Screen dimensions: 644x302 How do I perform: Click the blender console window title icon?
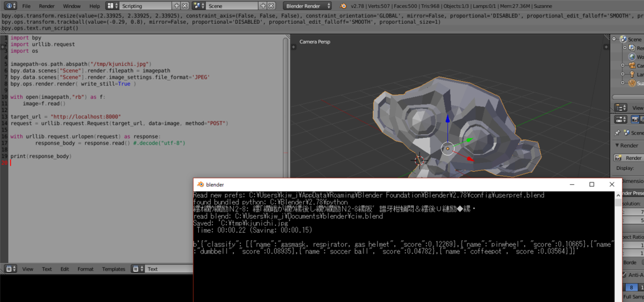click(x=201, y=184)
